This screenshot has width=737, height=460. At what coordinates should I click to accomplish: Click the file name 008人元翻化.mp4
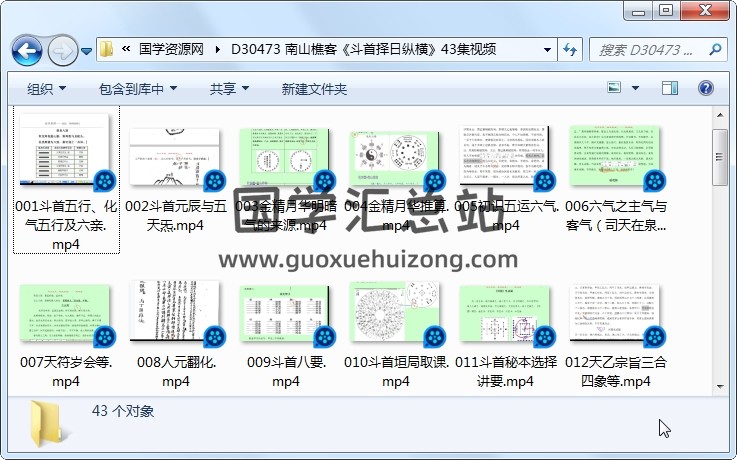[x=176, y=372]
